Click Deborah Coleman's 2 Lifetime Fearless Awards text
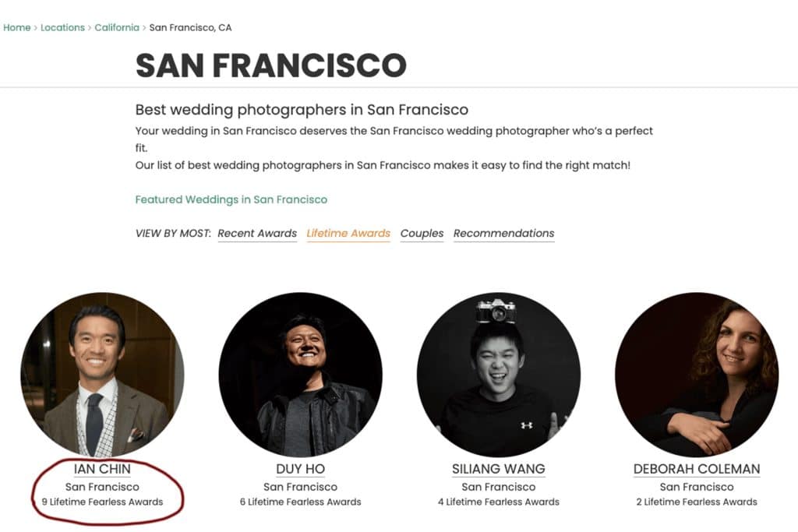798x532 pixels. click(x=697, y=502)
